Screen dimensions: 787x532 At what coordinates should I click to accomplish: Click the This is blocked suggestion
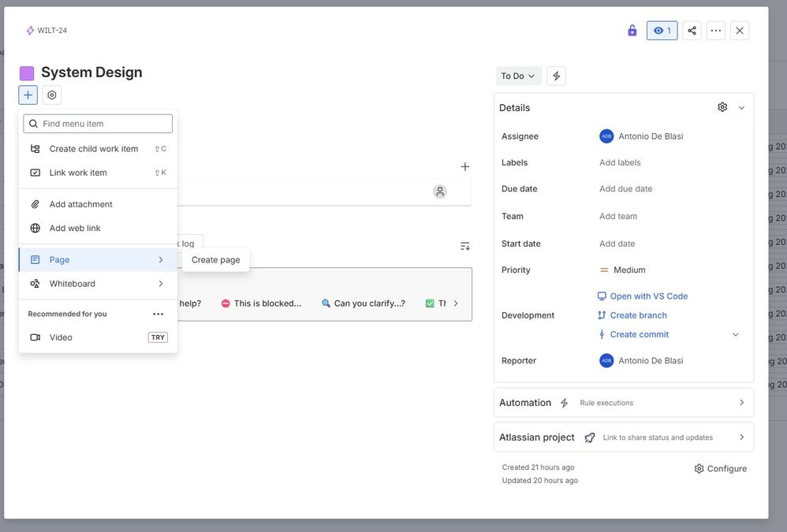point(261,303)
